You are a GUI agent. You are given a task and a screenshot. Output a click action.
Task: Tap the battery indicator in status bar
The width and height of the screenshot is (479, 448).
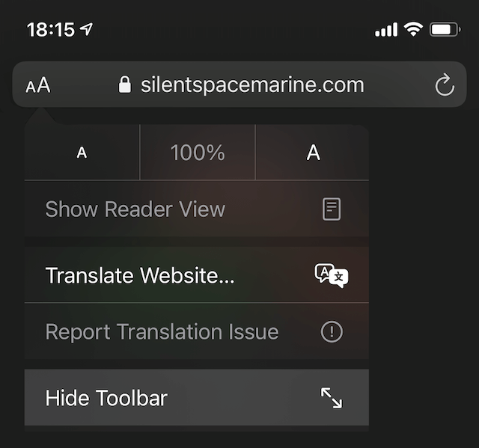tap(445, 30)
